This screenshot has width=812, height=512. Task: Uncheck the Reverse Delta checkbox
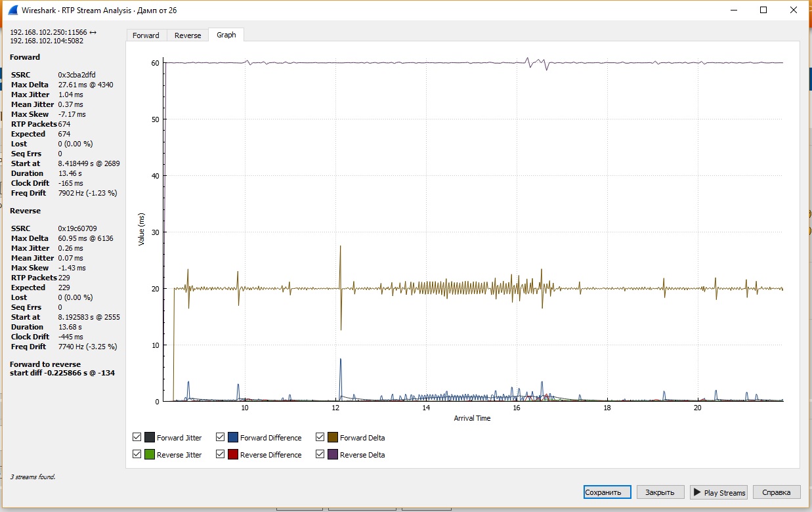tap(320, 454)
